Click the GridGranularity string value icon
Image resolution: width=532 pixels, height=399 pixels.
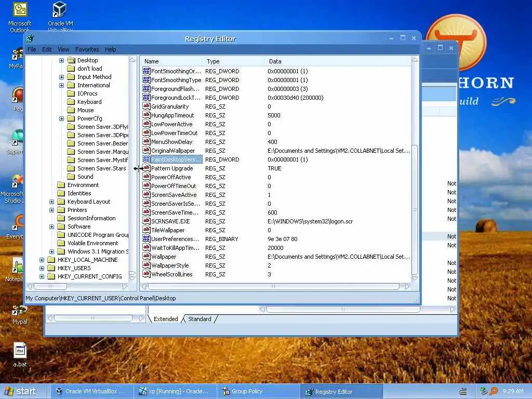click(146, 106)
